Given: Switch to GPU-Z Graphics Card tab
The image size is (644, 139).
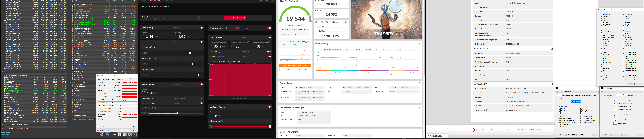Looking at the screenshot, I should tap(101, 79).
